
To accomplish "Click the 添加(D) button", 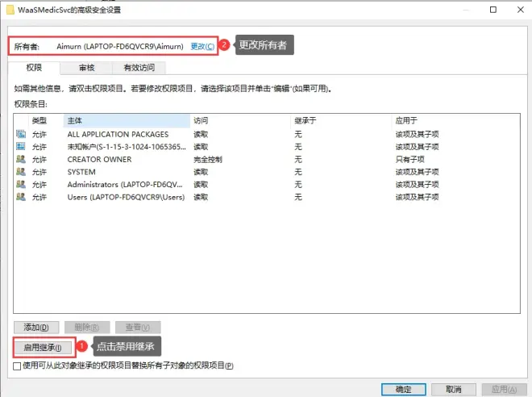I will point(36,328).
